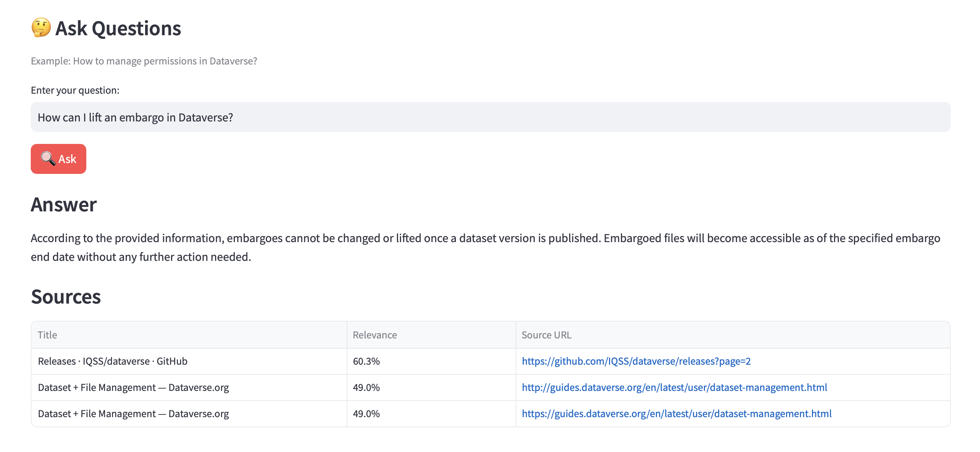980x452 pixels.
Task: Click the Enter your question label
Action: click(x=75, y=90)
